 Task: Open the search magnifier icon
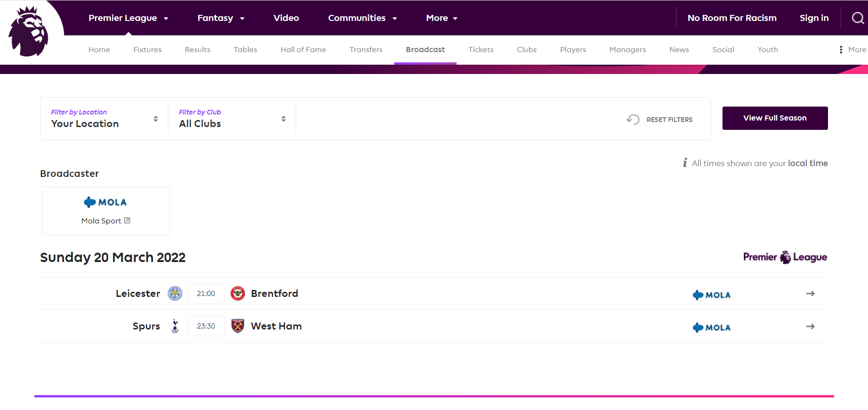(858, 18)
